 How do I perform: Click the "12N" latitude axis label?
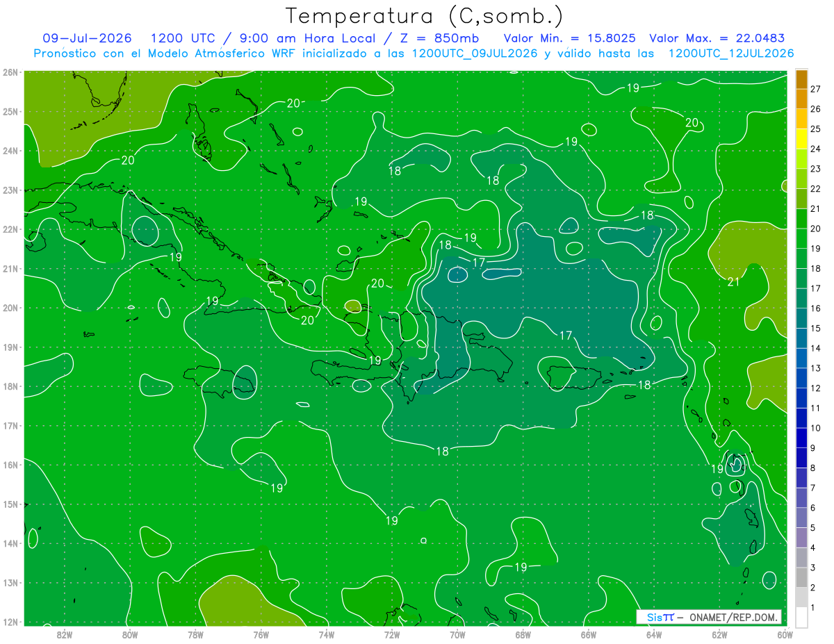coord(10,622)
